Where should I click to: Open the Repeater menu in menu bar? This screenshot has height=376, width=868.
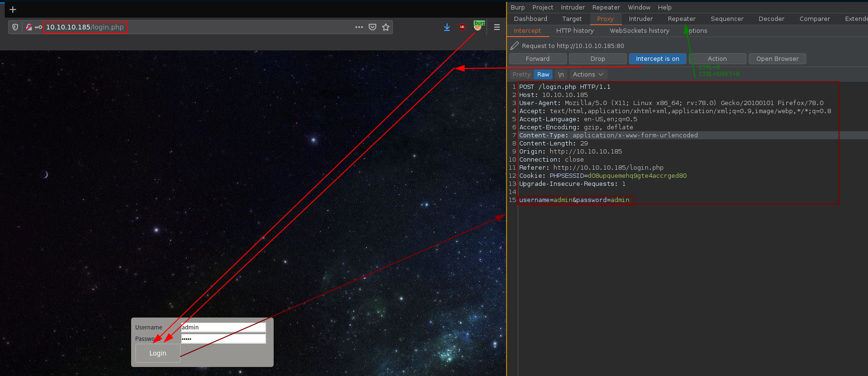[606, 7]
